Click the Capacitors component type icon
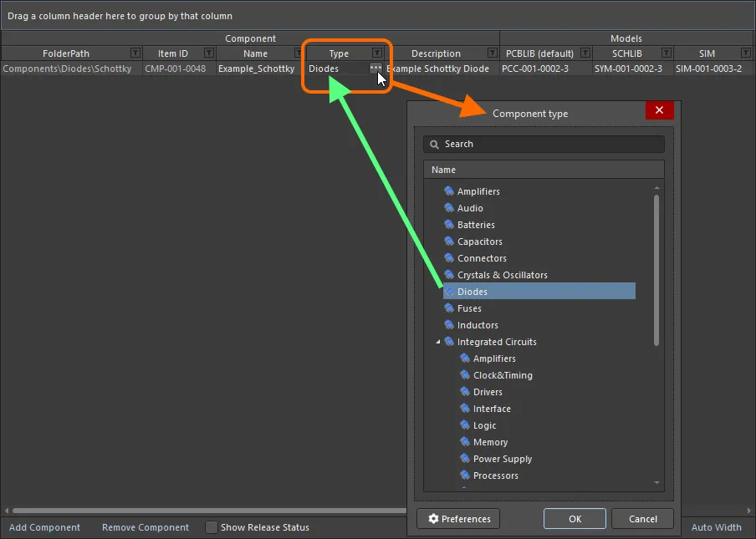 coord(449,242)
